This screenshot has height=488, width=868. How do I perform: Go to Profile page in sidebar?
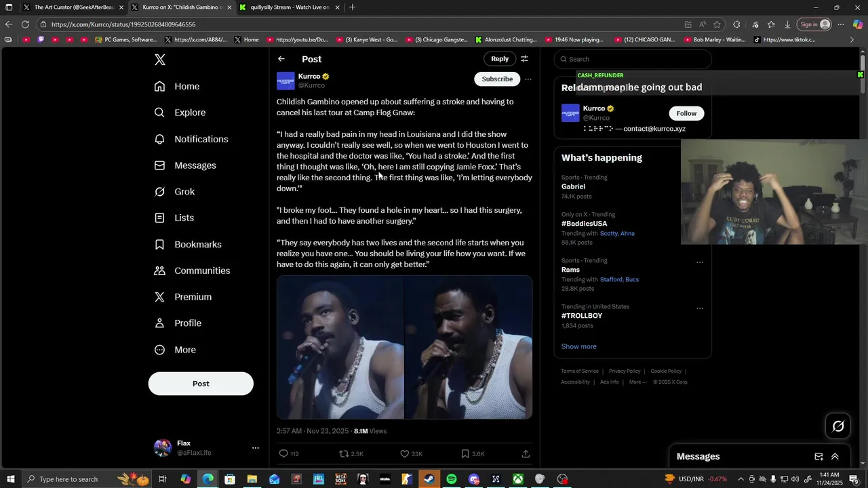click(178, 323)
